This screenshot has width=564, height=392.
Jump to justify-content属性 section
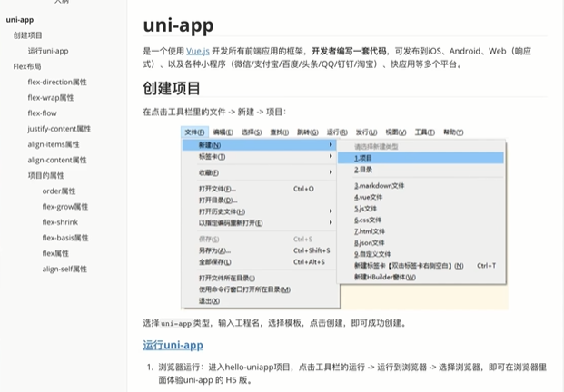coord(59,129)
